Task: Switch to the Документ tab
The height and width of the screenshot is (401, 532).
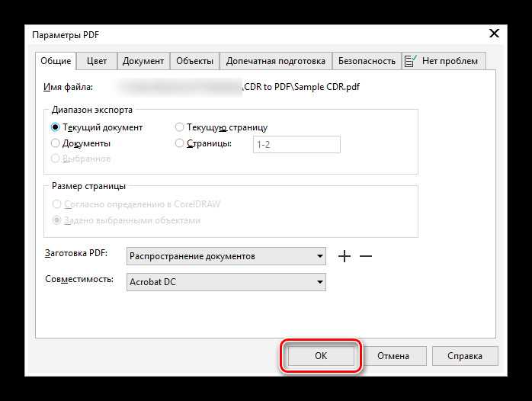Action: (x=143, y=61)
